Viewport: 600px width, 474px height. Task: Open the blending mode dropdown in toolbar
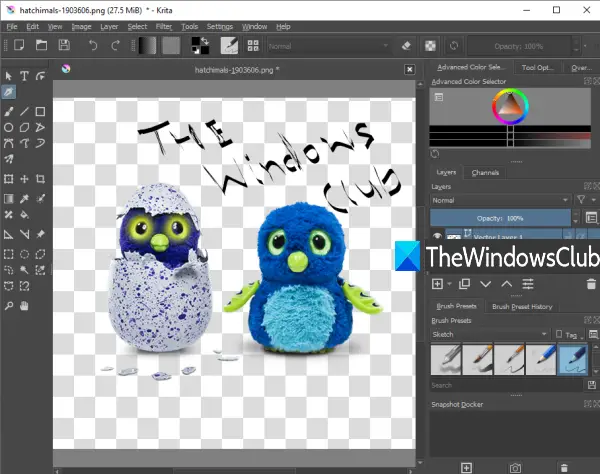click(x=328, y=46)
